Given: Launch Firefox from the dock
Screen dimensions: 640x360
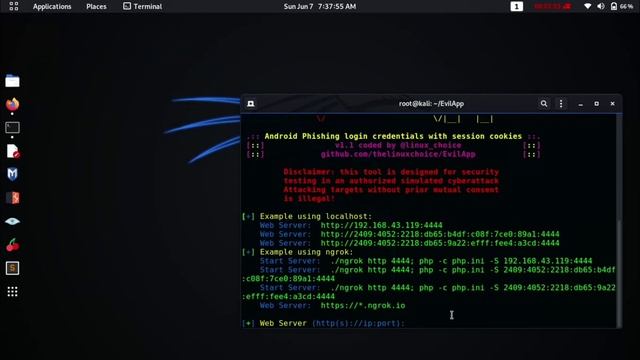Looking at the screenshot, I should click(x=12, y=104).
